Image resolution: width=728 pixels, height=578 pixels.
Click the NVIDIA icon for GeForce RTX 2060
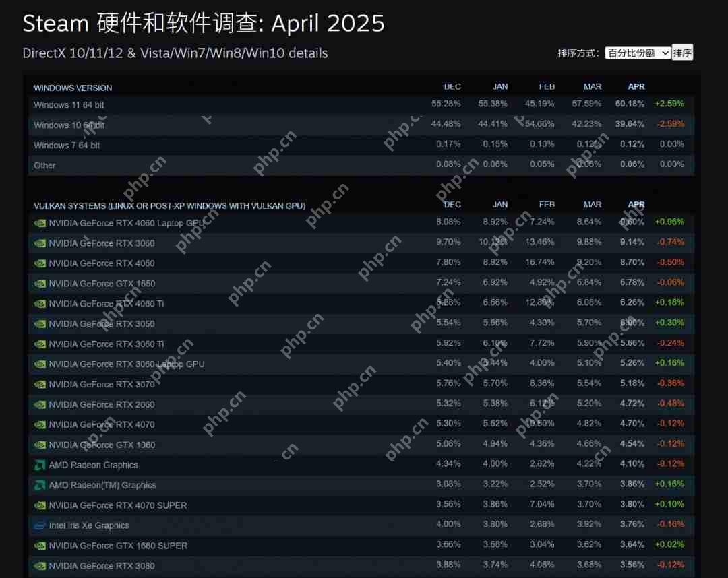(x=40, y=404)
